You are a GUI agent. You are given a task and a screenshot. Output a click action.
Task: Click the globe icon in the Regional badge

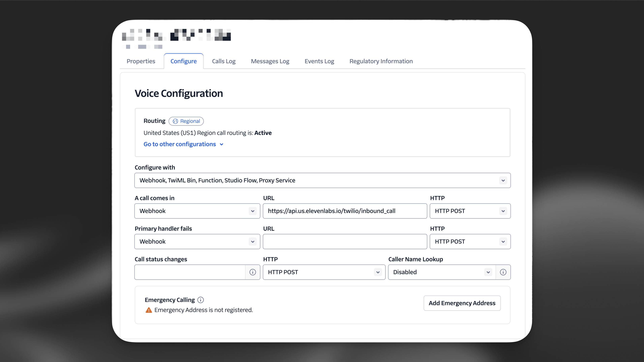point(175,121)
